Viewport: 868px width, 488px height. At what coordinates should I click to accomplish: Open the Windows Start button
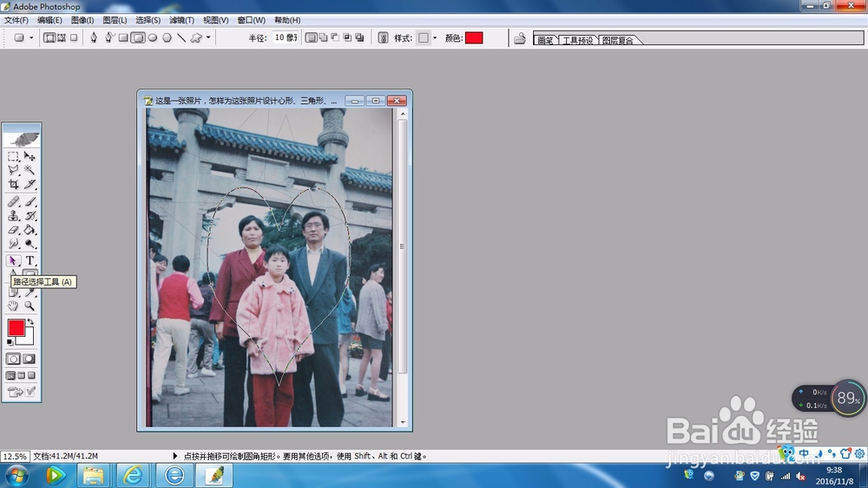16,476
